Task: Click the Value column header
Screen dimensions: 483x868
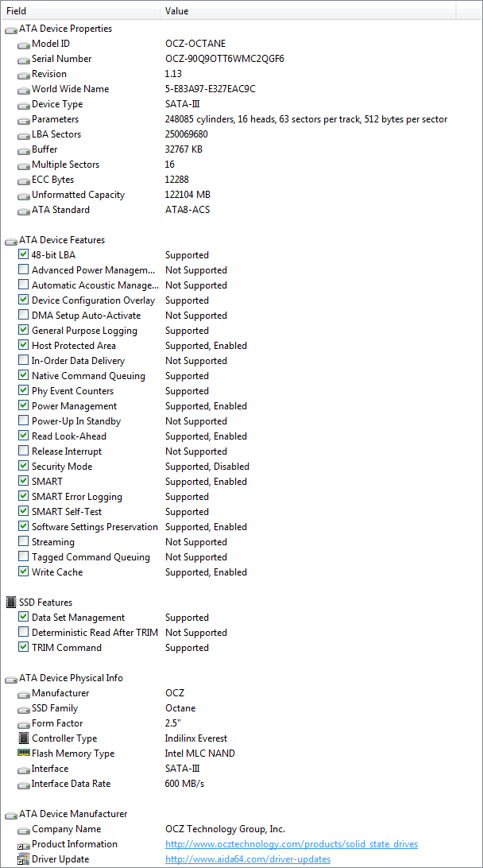Action: coord(307,11)
